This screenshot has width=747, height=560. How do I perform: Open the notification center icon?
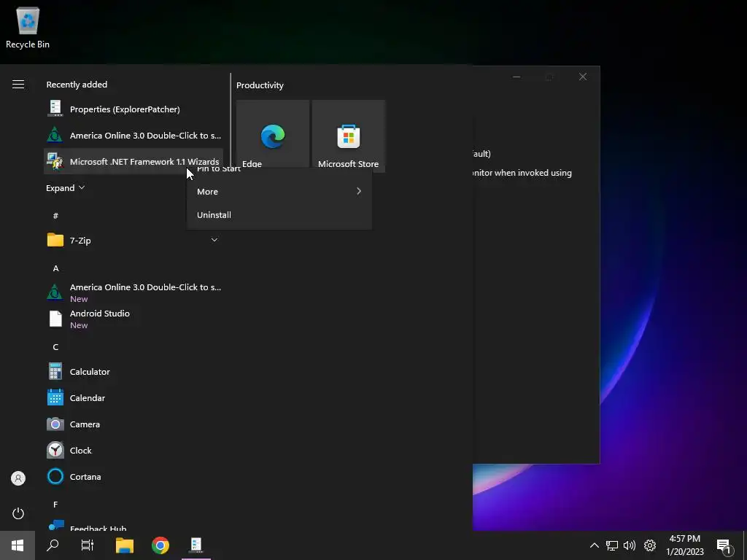(x=724, y=546)
